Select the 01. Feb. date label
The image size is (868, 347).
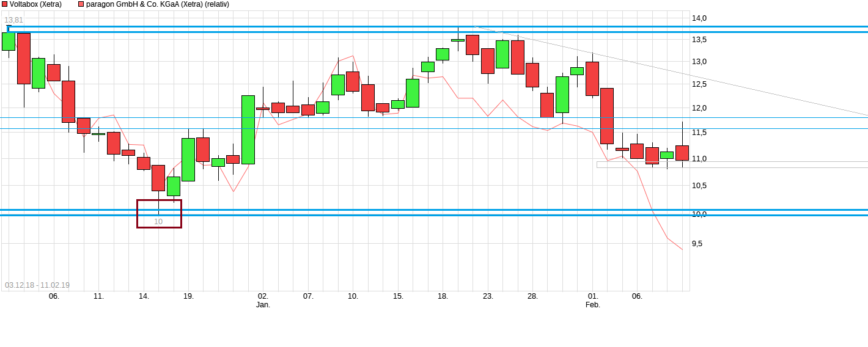pyautogui.click(x=593, y=300)
